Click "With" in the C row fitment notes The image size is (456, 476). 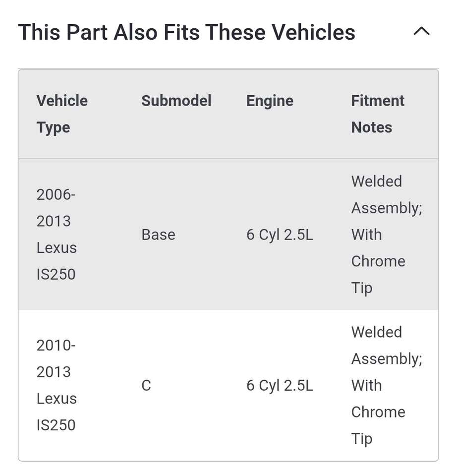coord(366,385)
